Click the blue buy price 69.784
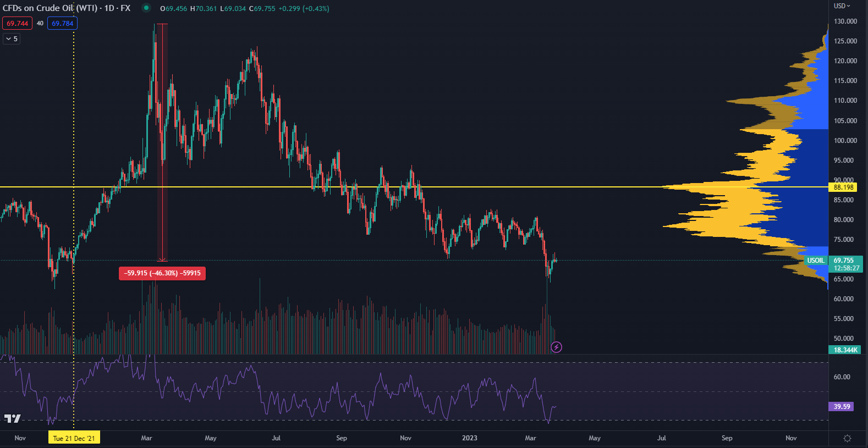868x448 pixels. click(x=62, y=23)
